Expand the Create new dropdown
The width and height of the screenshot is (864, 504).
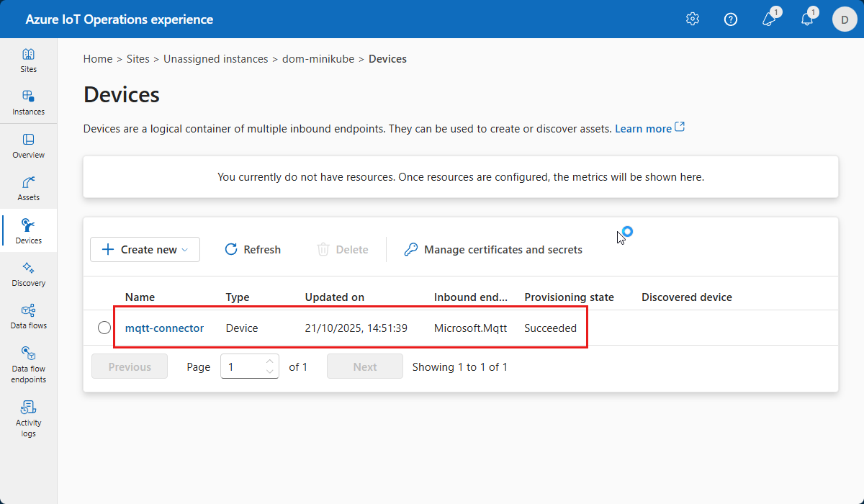click(145, 250)
